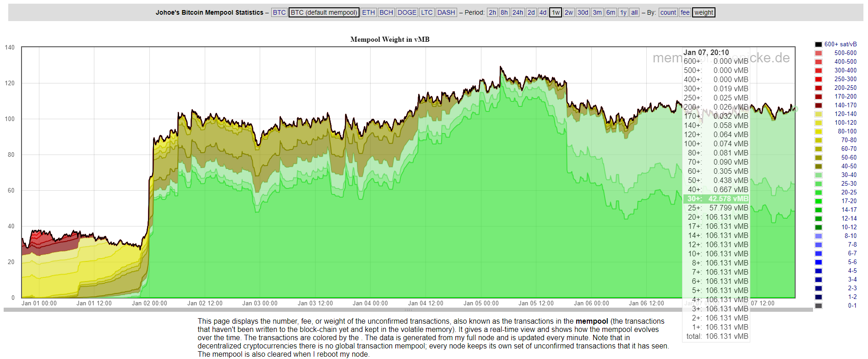This screenshot has width=868, height=359.
Task: Toggle the 30-40 legend swatch
Action: tap(818, 175)
